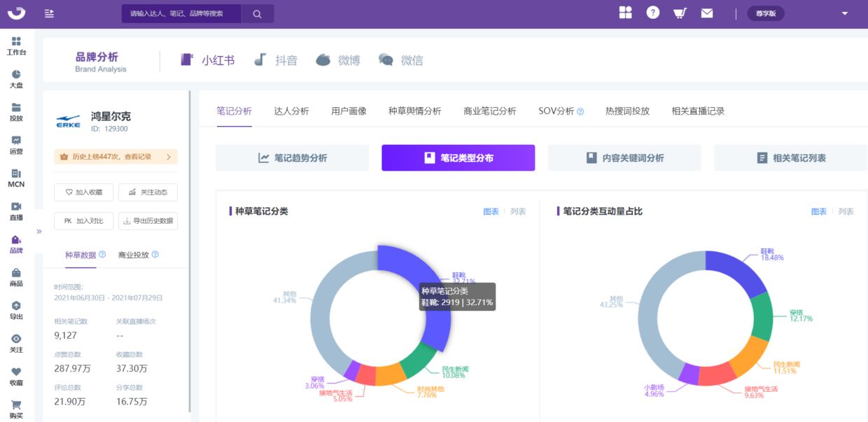Collapse the sidebar menu icon

click(x=49, y=14)
